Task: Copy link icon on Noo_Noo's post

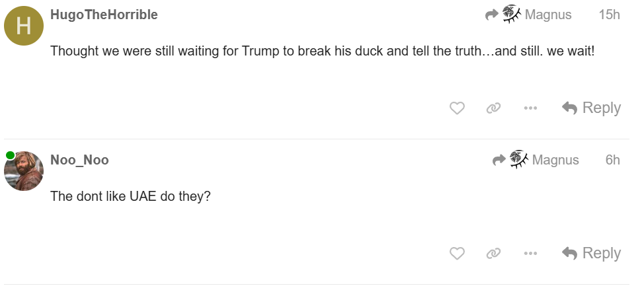Action: [x=493, y=253]
